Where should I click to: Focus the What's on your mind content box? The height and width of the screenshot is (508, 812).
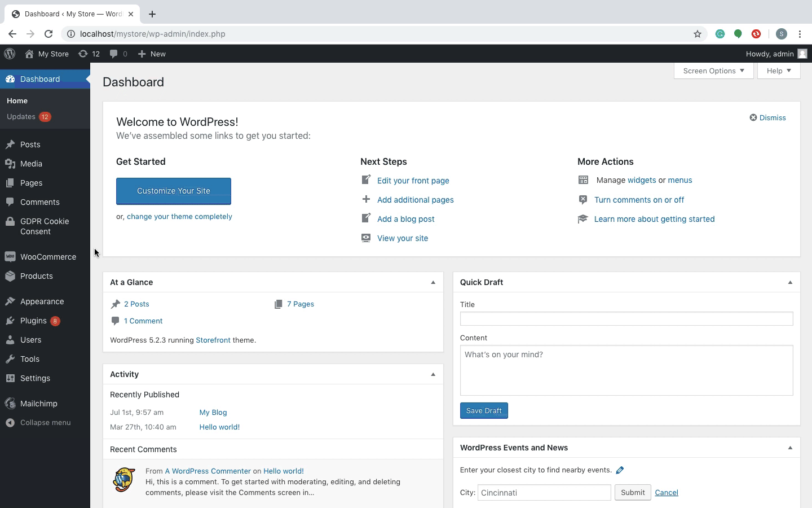coord(626,370)
